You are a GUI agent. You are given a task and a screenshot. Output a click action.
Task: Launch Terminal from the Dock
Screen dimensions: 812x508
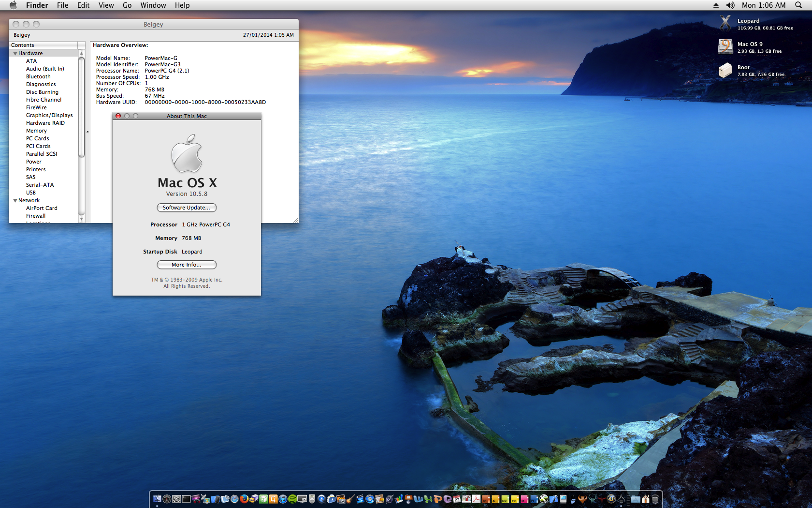186,499
